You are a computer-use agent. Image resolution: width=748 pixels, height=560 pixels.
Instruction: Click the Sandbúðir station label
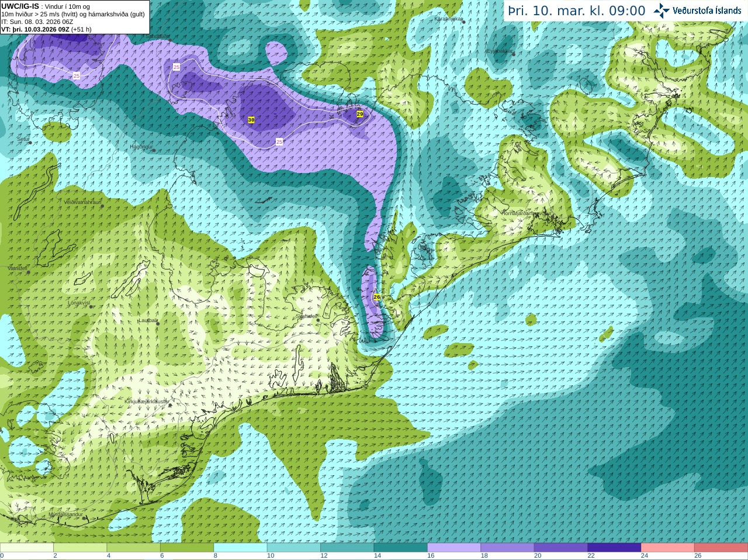[158, 36]
